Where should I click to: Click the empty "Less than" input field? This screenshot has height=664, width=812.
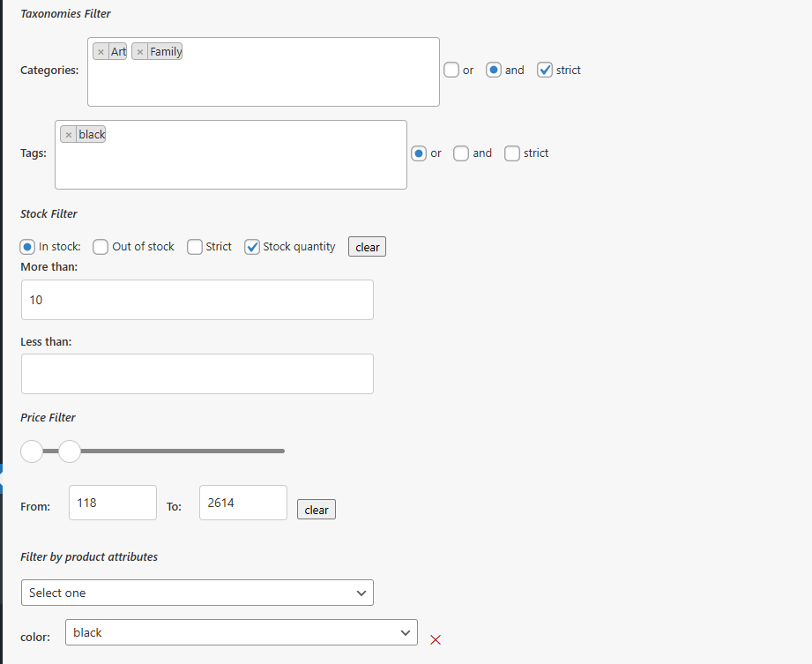[x=197, y=374]
